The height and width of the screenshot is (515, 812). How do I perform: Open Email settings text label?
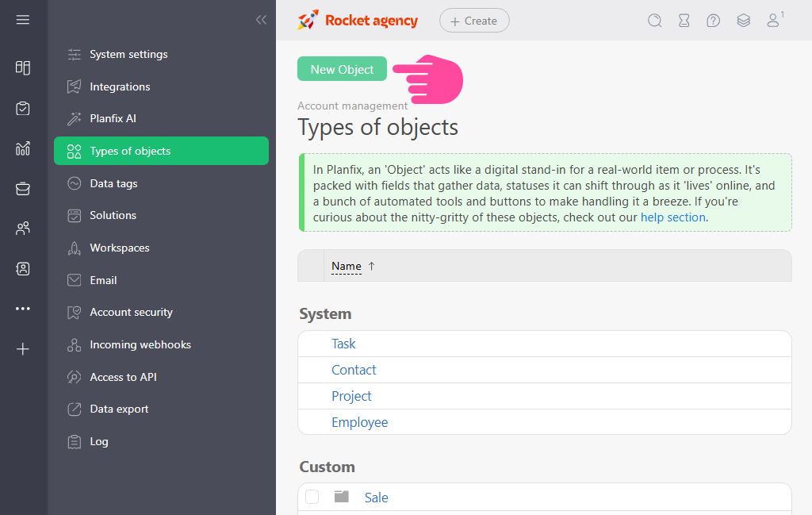point(103,280)
